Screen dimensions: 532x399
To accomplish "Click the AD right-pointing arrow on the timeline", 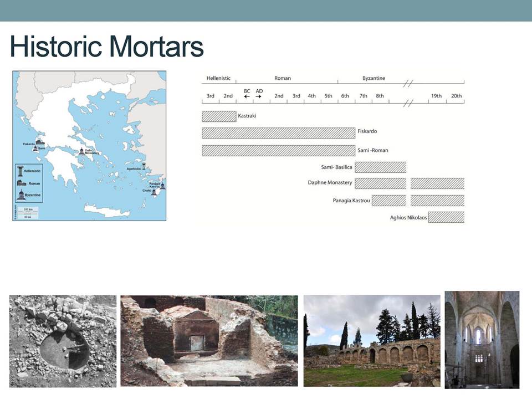I will [259, 96].
